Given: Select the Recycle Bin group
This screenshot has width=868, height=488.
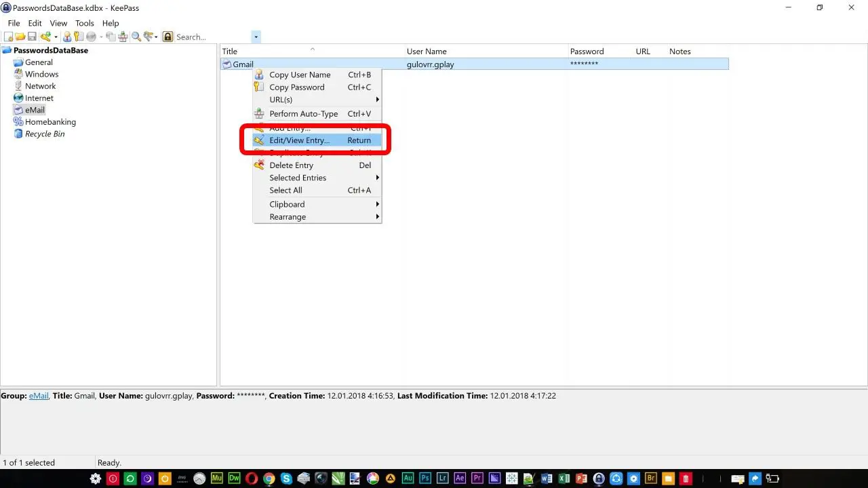Looking at the screenshot, I should pyautogui.click(x=45, y=134).
